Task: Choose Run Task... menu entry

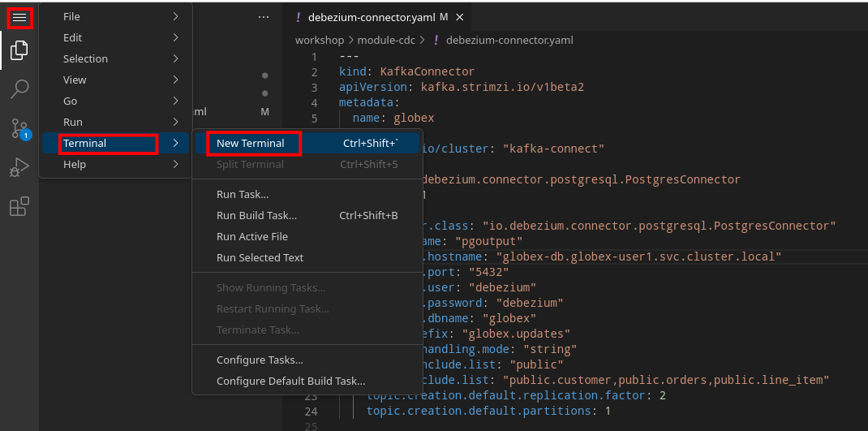Action: tap(307, 195)
